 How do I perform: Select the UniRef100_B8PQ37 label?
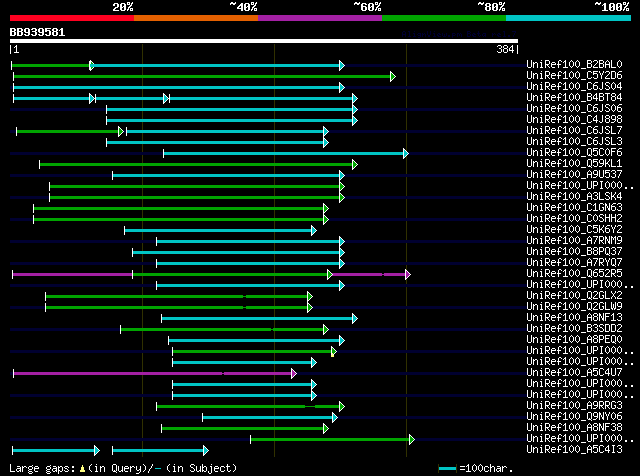click(x=574, y=252)
